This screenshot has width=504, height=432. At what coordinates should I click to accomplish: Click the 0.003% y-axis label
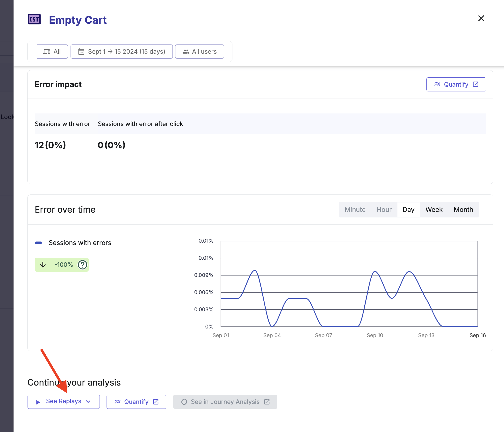204,310
